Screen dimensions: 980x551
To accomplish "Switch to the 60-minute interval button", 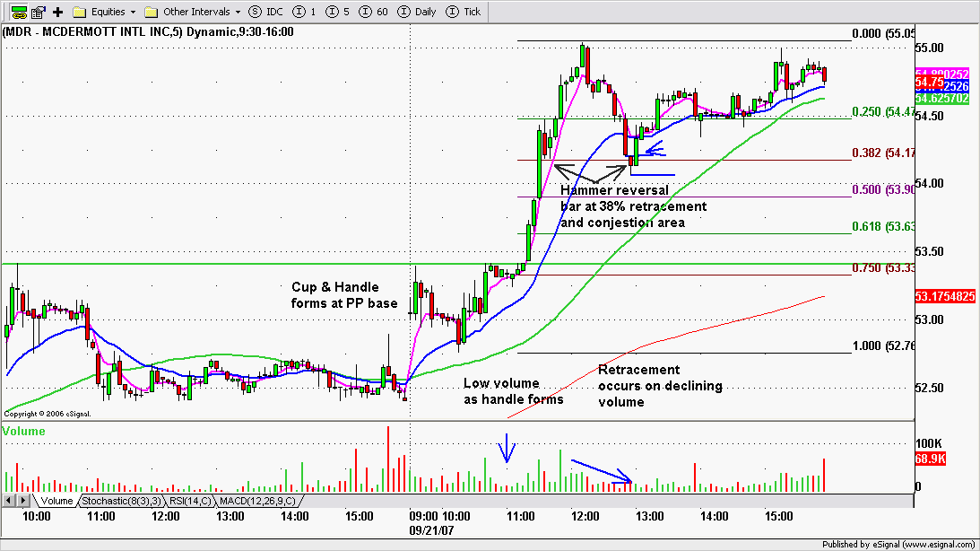I will coord(374,12).
